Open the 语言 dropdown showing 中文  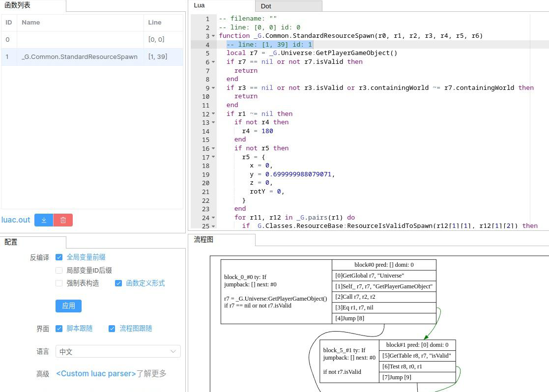(x=118, y=351)
